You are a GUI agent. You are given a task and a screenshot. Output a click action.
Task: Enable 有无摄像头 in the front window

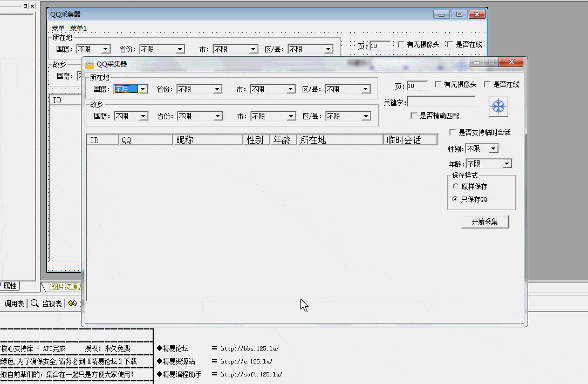coord(437,84)
